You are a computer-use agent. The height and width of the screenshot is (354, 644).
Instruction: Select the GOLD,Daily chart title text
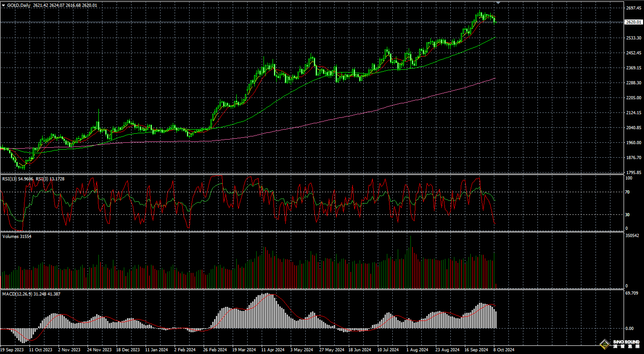point(19,5)
